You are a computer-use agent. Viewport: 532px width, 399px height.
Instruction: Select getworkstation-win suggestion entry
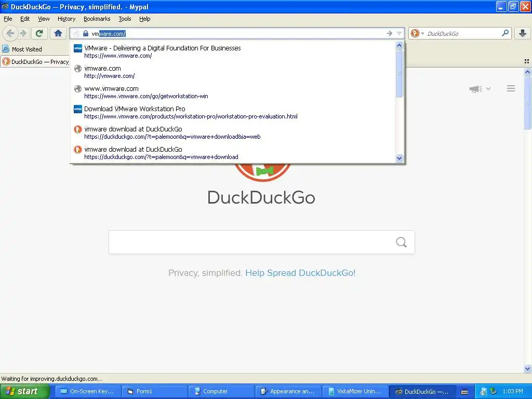pos(233,92)
